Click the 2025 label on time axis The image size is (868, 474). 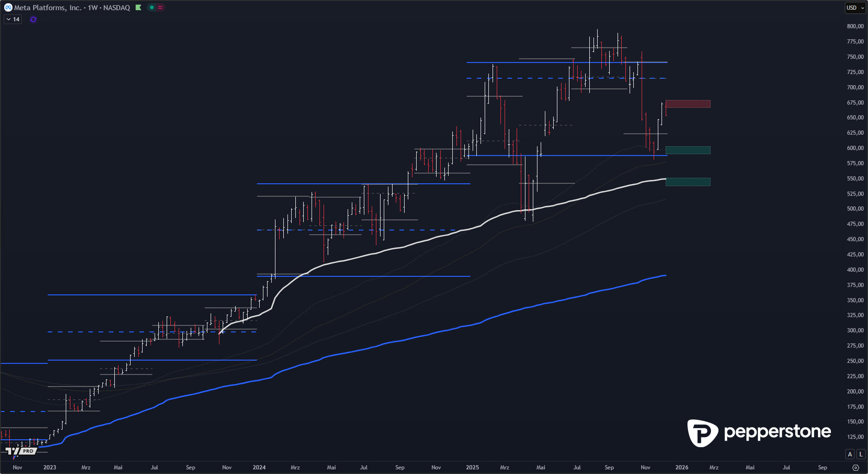pos(473,468)
